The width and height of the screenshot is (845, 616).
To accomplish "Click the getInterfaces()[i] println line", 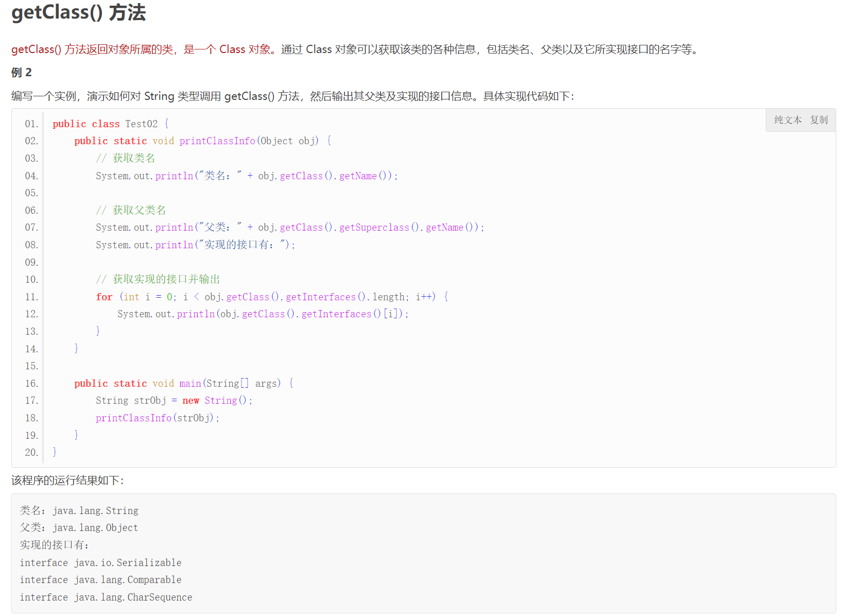I will (263, 314).
